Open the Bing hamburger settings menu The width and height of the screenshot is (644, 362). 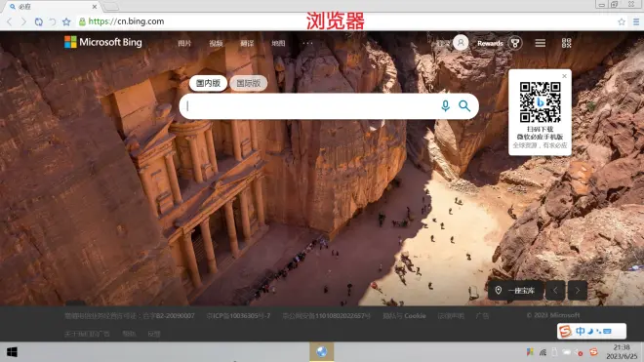[541, 43]
